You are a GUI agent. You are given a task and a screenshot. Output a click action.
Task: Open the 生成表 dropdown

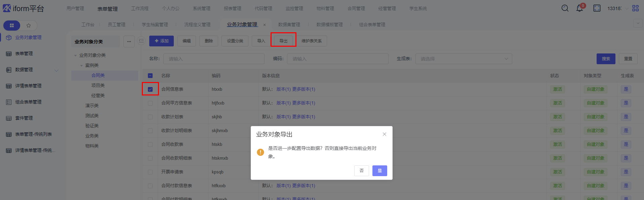[x=464, y=59]
